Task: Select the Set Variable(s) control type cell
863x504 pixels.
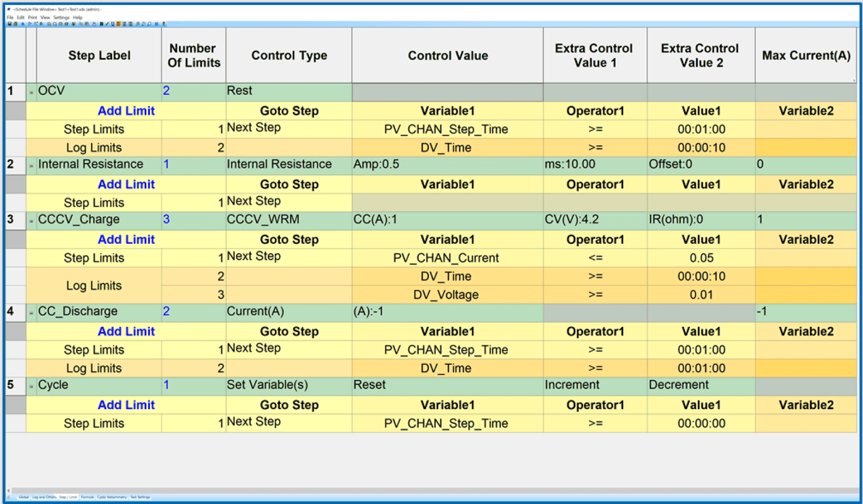Action: [x=289, y=386]
